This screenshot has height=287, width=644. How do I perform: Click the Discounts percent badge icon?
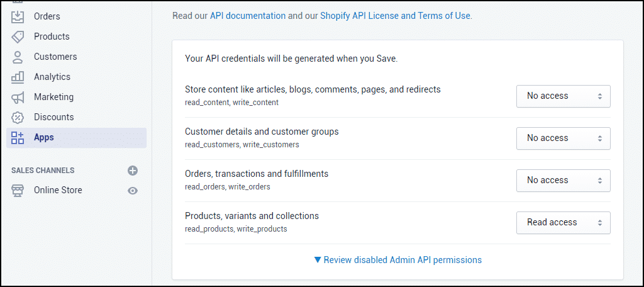18,117
